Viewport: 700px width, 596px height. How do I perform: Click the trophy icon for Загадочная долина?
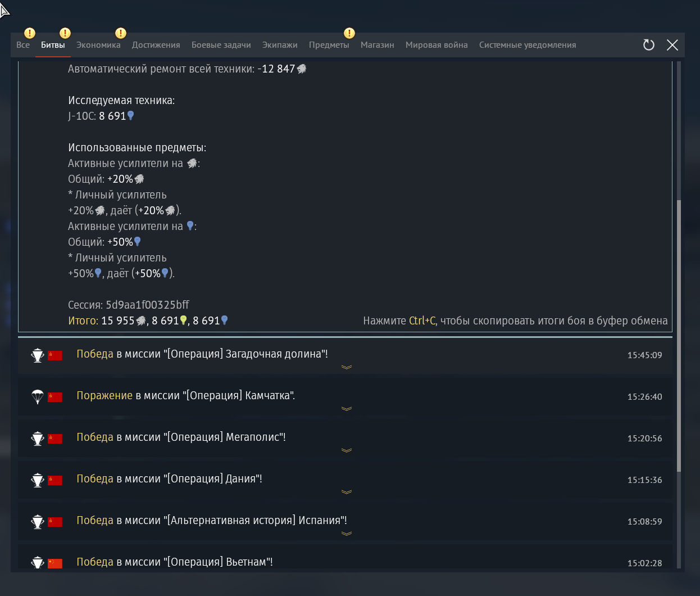tap(38, 355)
